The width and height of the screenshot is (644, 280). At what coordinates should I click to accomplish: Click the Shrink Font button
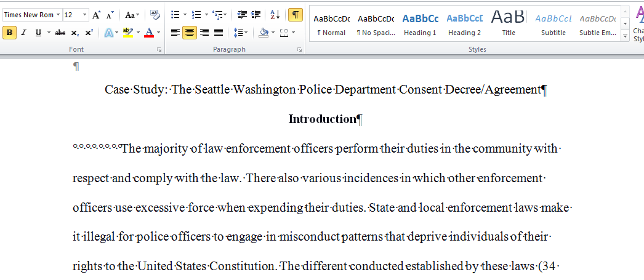[110, 15]
